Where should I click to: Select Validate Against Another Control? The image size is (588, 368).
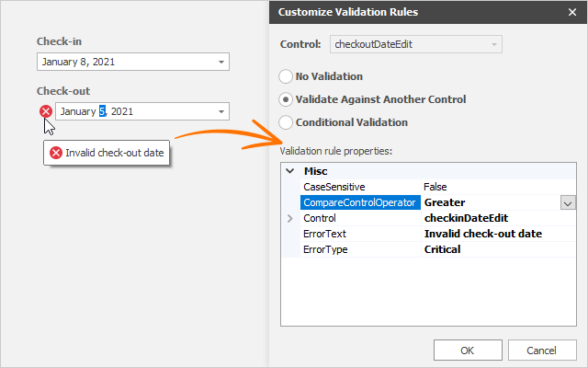point(286,99)
